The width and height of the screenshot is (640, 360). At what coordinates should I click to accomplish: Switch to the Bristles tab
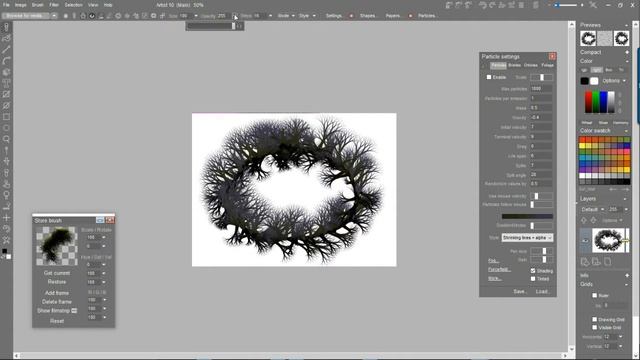click(514, 65)
